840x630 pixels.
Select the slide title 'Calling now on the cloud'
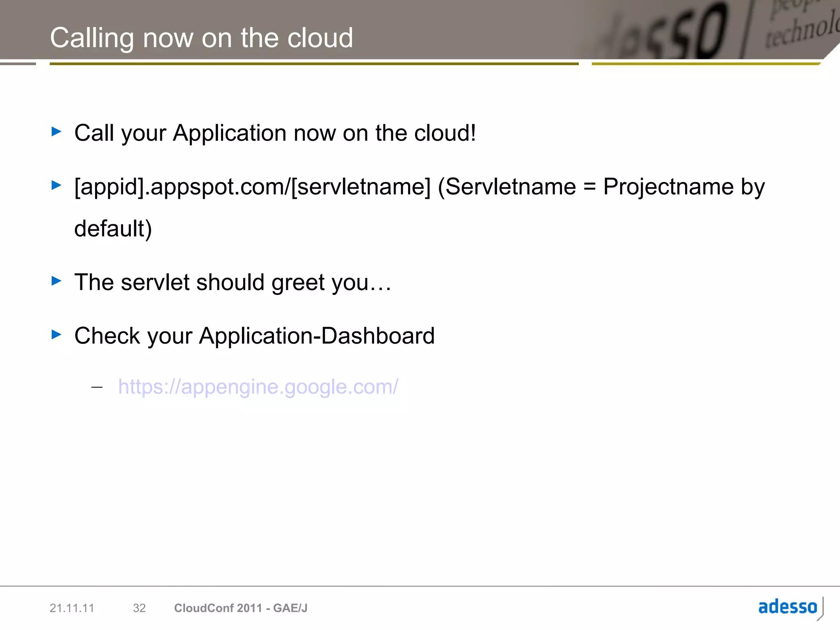pos(201,38)
